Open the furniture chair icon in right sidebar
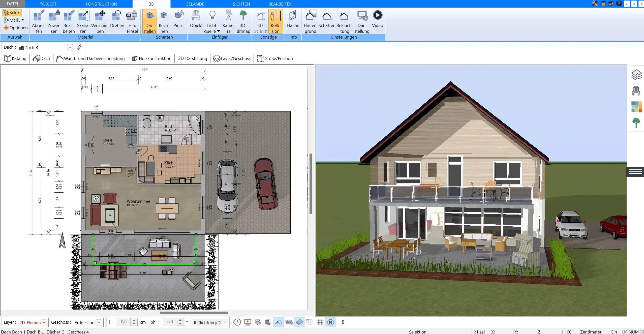Viewport: 644px width, 334px height. pos(636,90)
